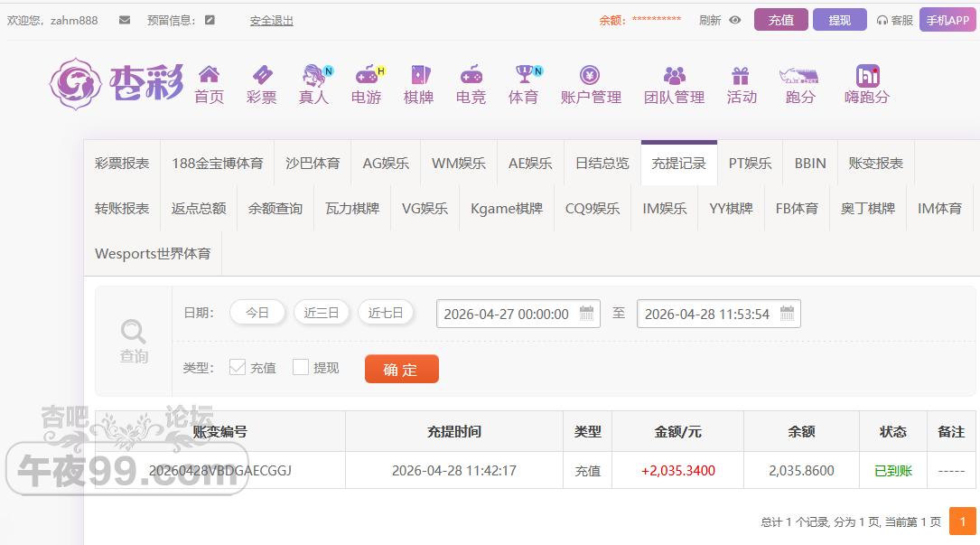Switch to AE娱乐 tab
Viewport: 980px width, 545px height.
(x=530, y=164)
